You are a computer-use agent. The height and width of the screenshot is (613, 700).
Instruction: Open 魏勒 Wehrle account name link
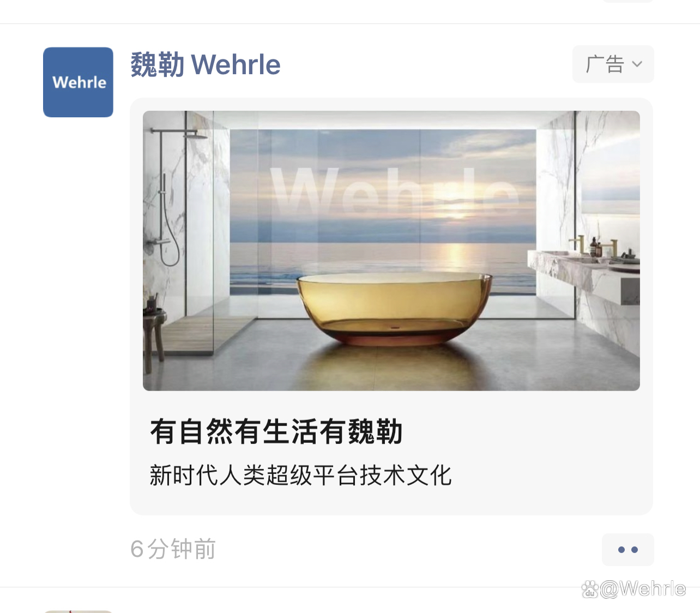tap(206, 65)
